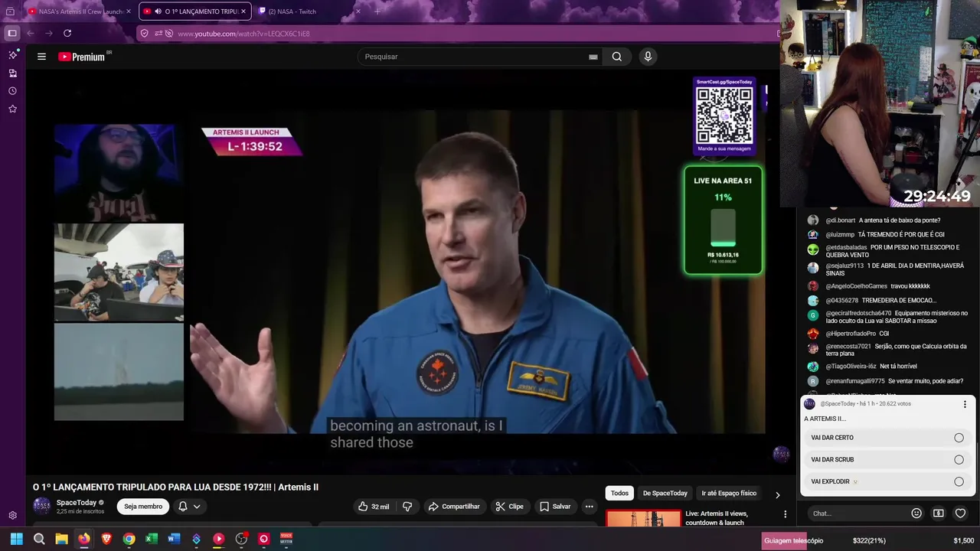The image size is (980, 551).
Task: Select the De SpaceToday filter chip
Action: (665, 494)
